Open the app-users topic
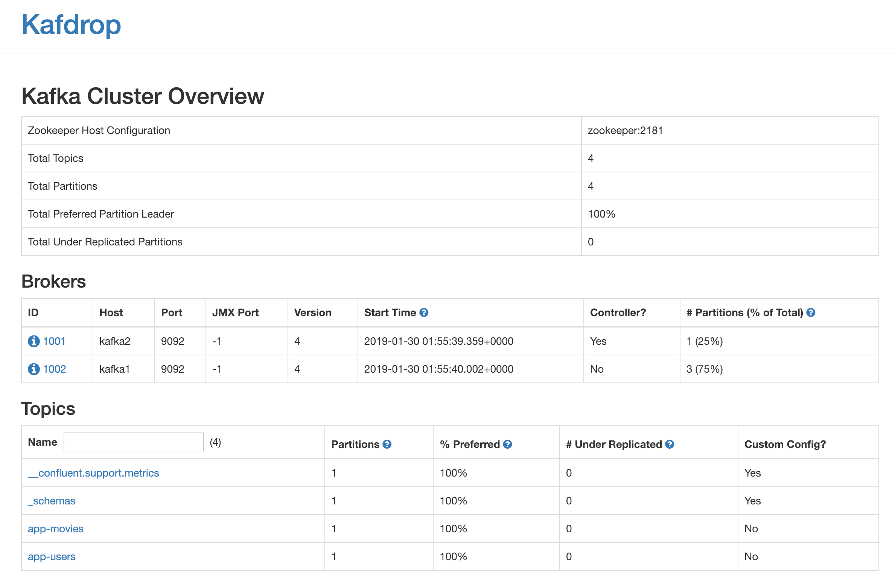The width and height of the screenshot is (895, 588). (52, 556)
